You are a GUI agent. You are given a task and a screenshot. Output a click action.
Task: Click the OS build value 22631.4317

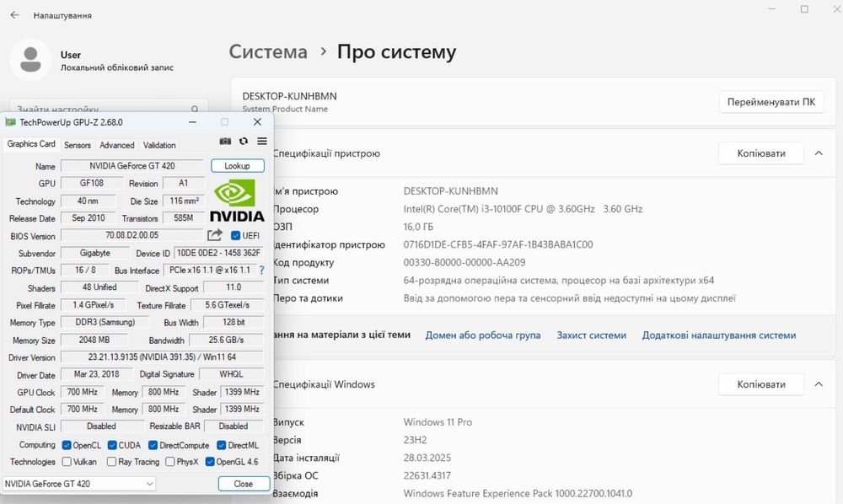427,475
